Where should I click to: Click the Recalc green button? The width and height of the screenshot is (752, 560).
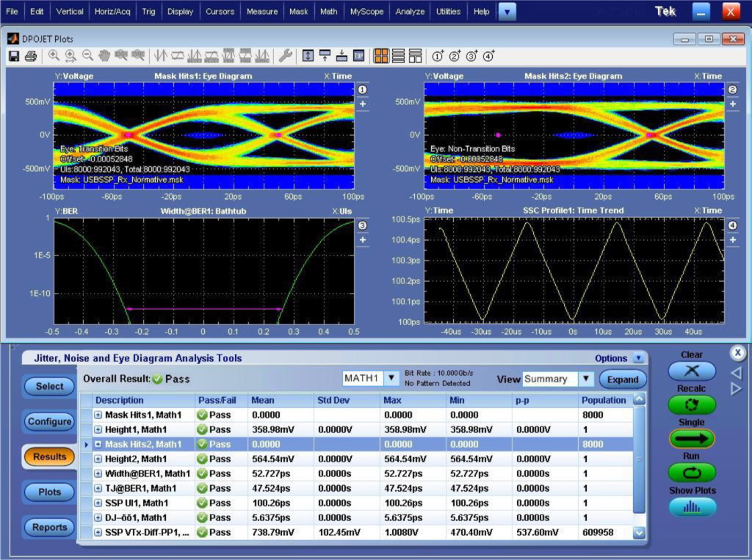692,404
